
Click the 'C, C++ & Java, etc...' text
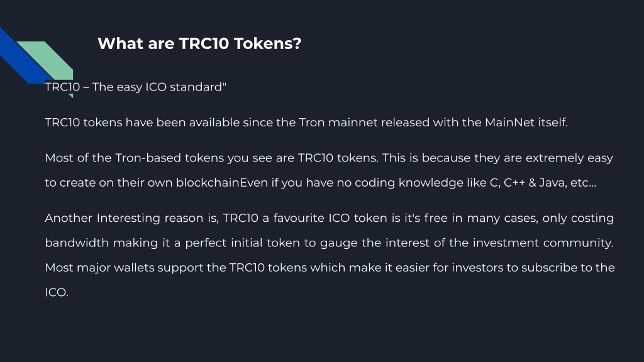543,183
